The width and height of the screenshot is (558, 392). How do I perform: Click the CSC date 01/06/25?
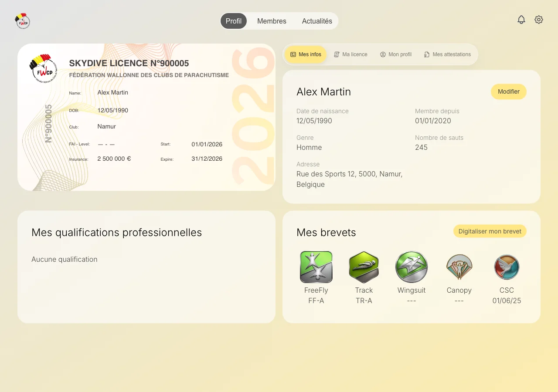507,301
